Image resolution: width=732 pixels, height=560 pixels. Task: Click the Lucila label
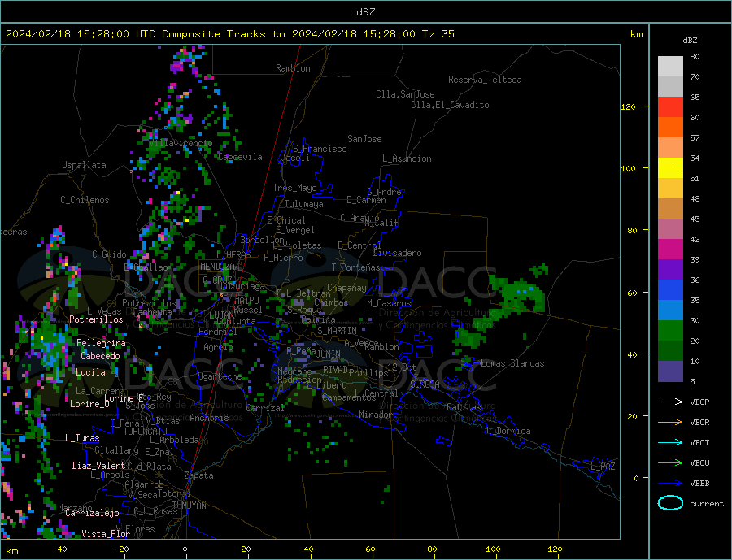[x=90, y=372]
